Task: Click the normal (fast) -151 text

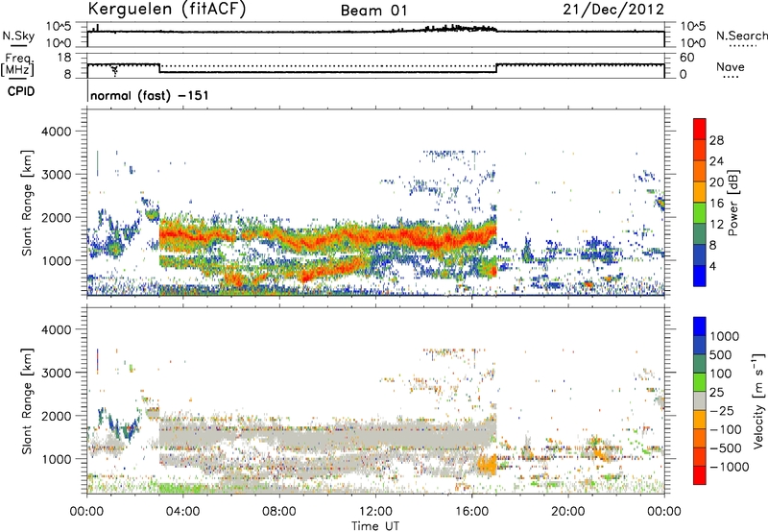Action: click(x=150, y=95)
